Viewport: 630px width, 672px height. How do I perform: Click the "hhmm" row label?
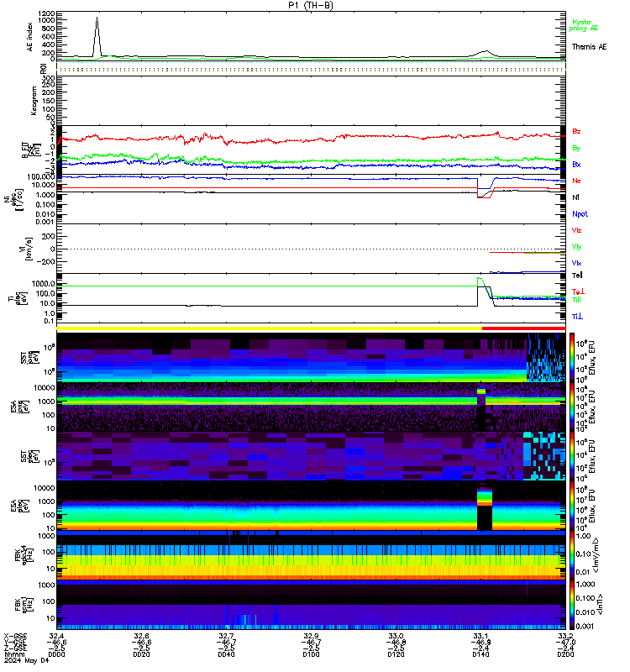click(14, 654)
